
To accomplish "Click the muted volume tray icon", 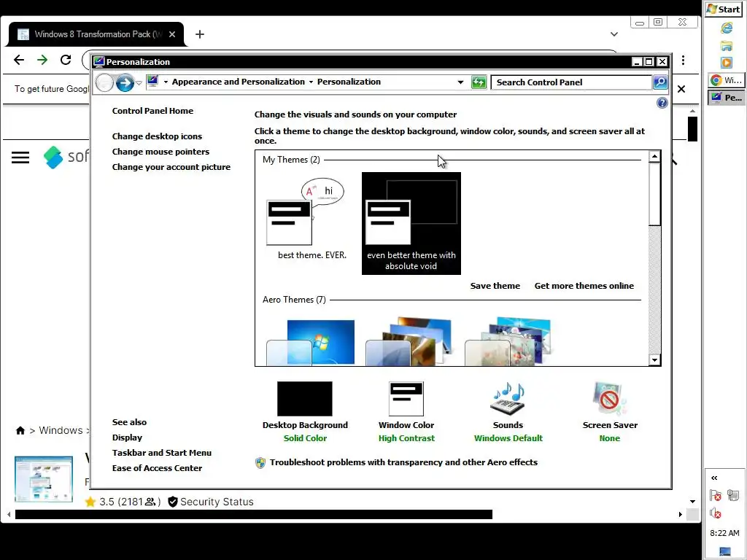I will click(x=715, y=513).
